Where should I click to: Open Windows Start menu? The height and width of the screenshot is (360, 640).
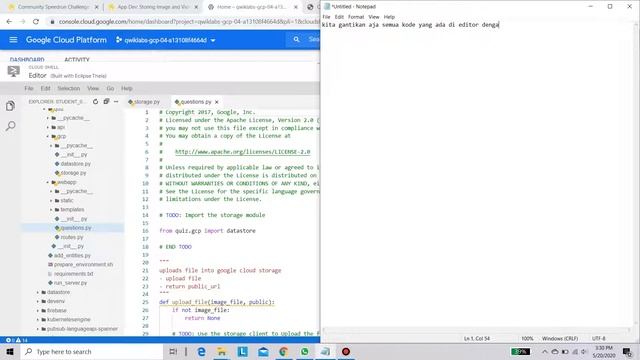(x=10, y=351)
